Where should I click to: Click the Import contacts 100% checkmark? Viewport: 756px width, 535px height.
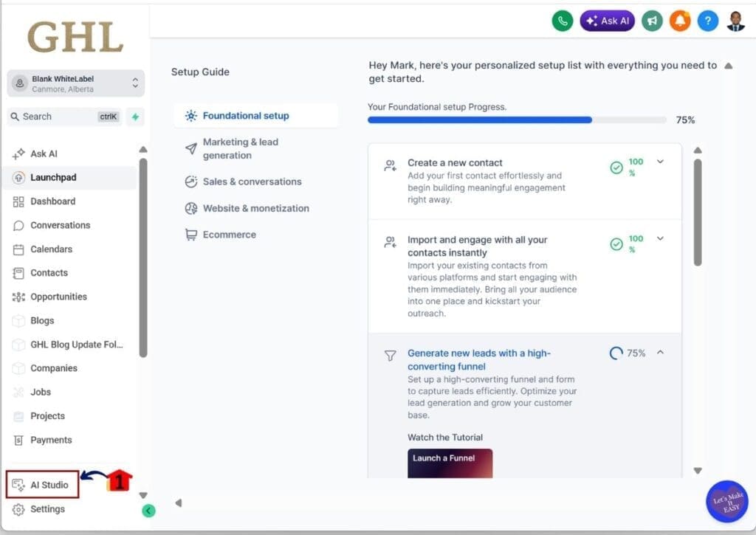[616, 244]
